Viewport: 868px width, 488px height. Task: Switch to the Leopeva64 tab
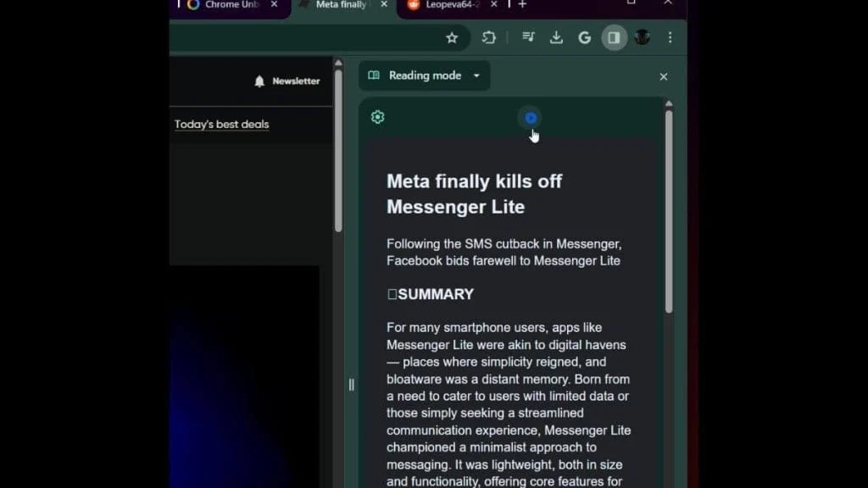tap(452, 5)
